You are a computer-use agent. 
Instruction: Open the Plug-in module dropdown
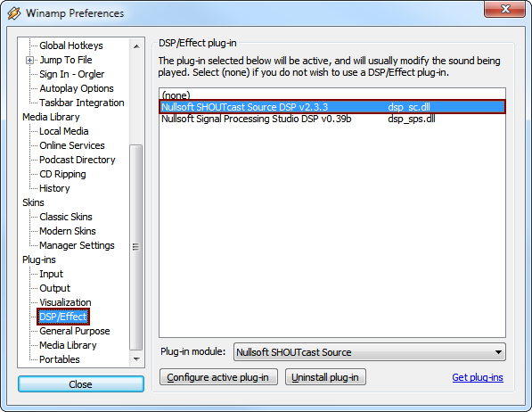(370, 352)
